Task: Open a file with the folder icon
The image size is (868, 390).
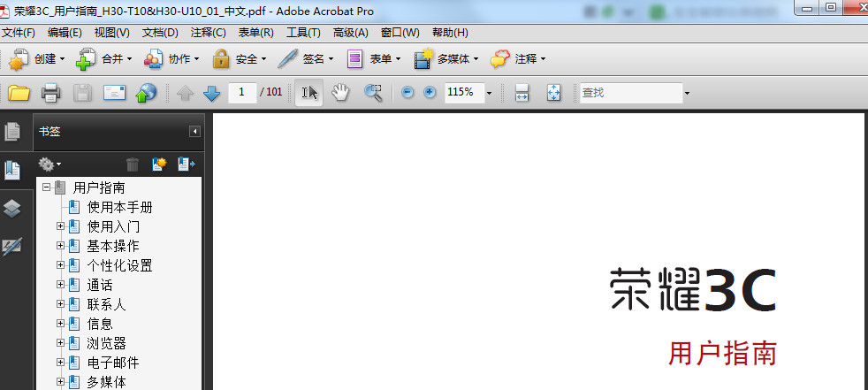Action: [x=19, y=93]
